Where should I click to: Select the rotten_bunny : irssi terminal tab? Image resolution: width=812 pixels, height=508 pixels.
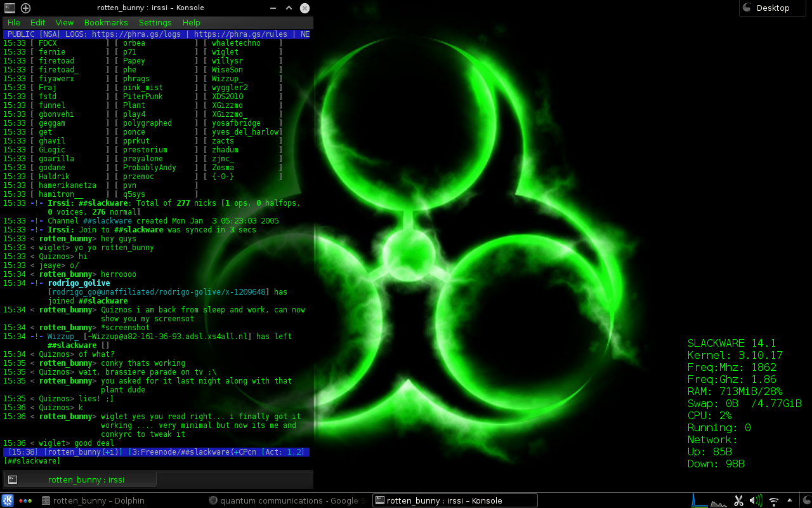(x=80, y=479)
